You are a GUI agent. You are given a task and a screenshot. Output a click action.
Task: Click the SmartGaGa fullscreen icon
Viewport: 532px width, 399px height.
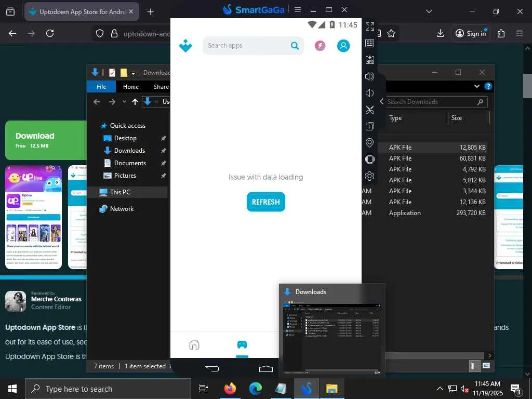tap(369, 26)
